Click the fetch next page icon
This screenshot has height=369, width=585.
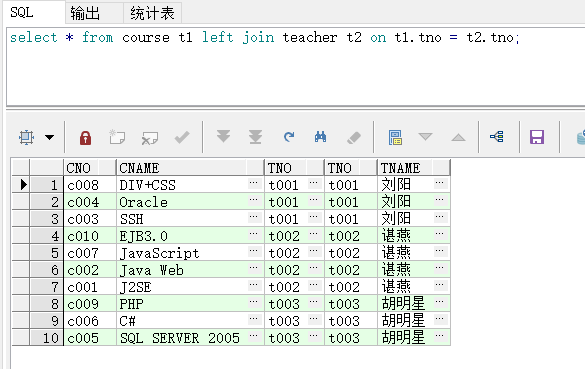(x=223, y=137)
